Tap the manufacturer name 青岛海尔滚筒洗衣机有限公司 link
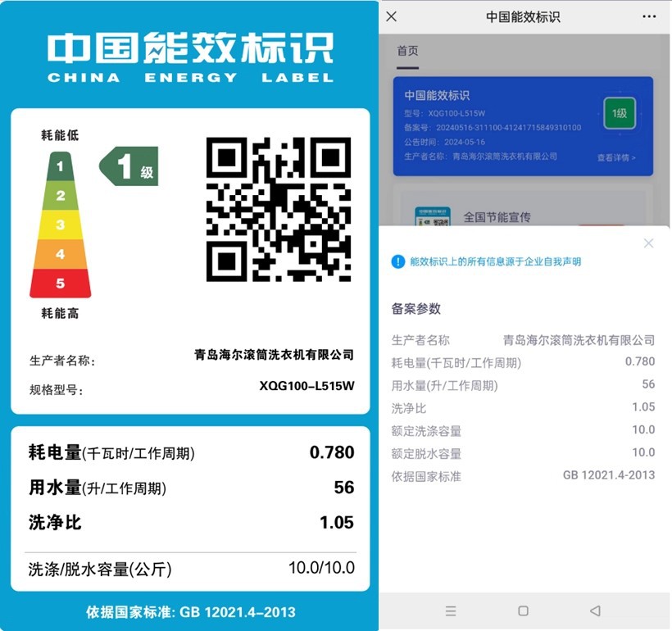 pos(579,338)
